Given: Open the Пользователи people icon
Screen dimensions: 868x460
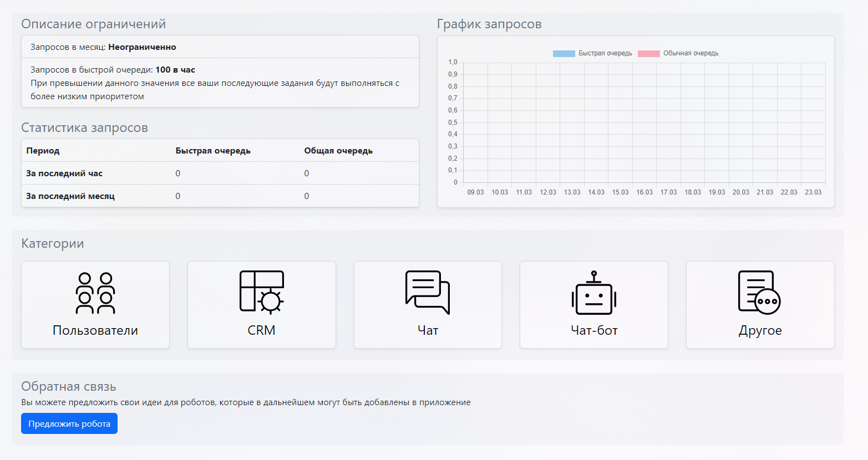Looking at the screenshot, I should [95, 293].
